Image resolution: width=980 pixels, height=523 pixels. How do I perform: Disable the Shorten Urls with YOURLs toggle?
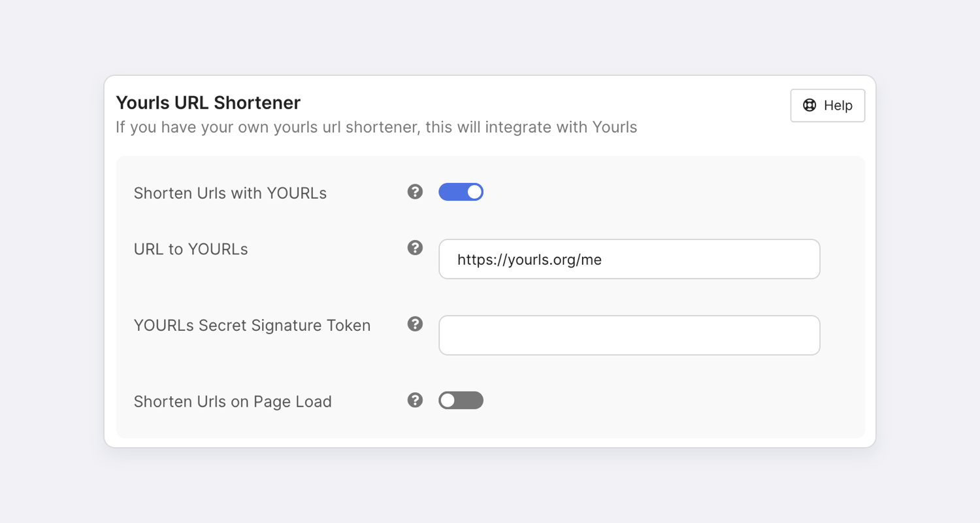pos(461,192)
